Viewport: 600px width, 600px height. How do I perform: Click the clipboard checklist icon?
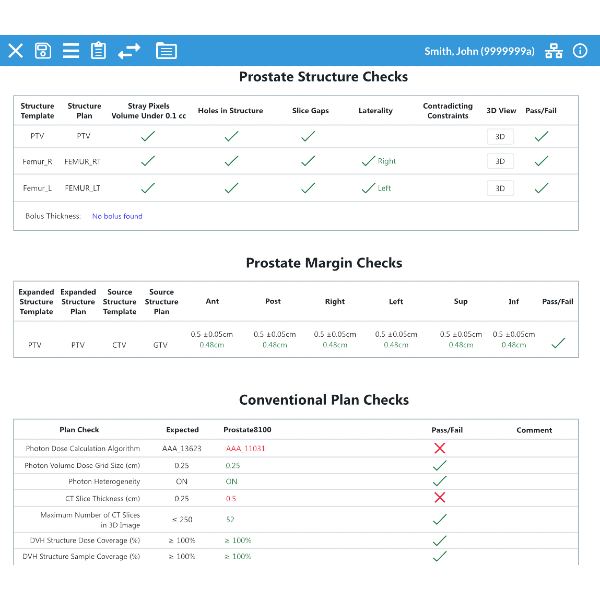click(x=98, y=51)
